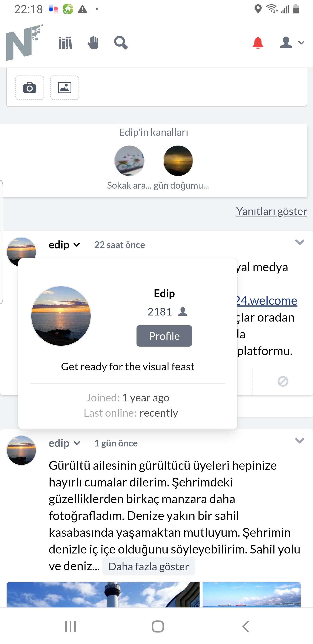Tap Daha fazla göster to expand post
The image size is (313, 644).
tap(149, 566)
